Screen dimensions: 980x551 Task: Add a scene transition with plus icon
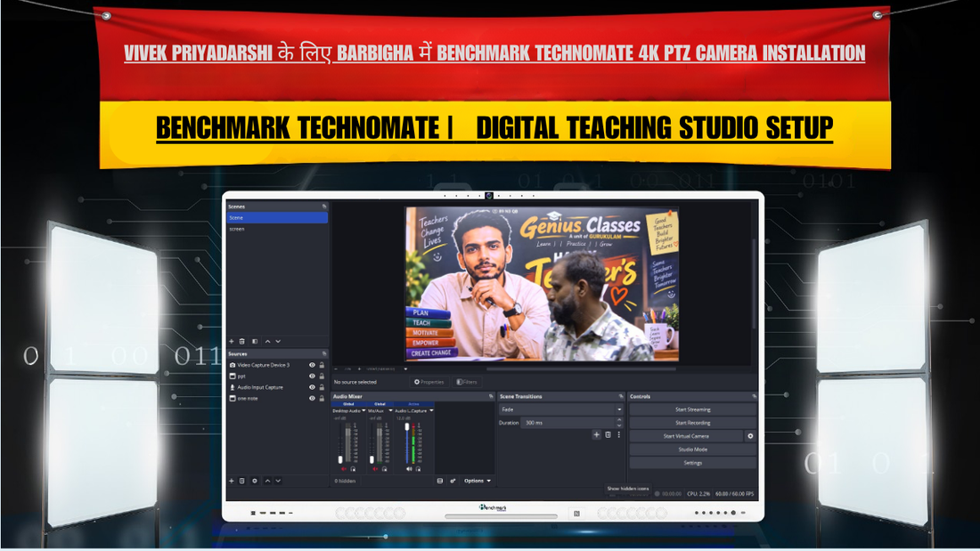click(596, 434)
